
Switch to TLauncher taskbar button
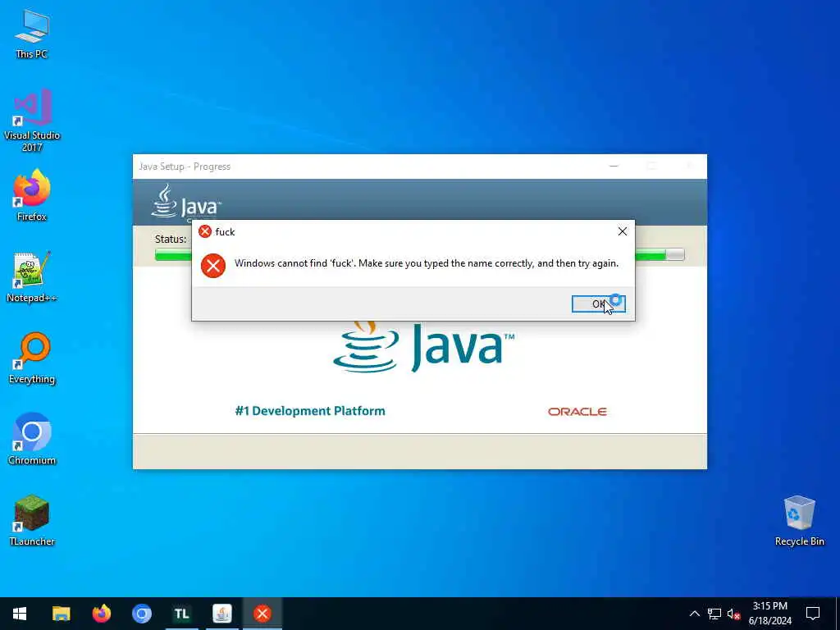coord(181,614)
